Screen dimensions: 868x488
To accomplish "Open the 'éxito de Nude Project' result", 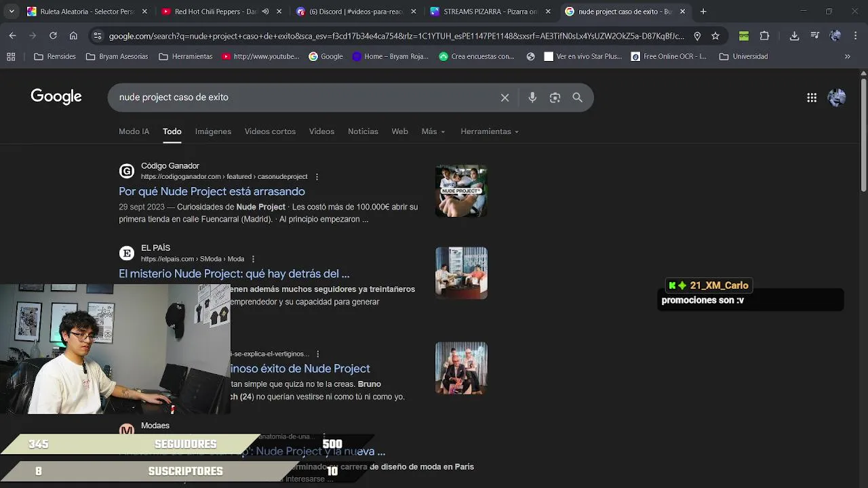I will coord(301,369).
